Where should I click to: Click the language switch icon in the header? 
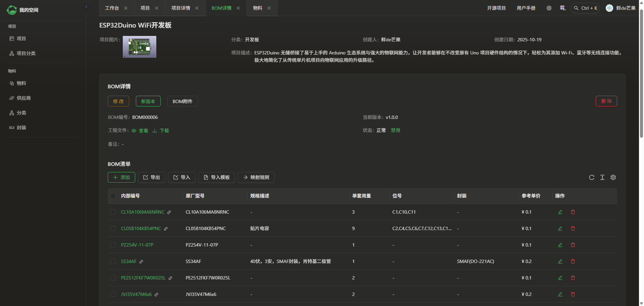coord(563,8)
